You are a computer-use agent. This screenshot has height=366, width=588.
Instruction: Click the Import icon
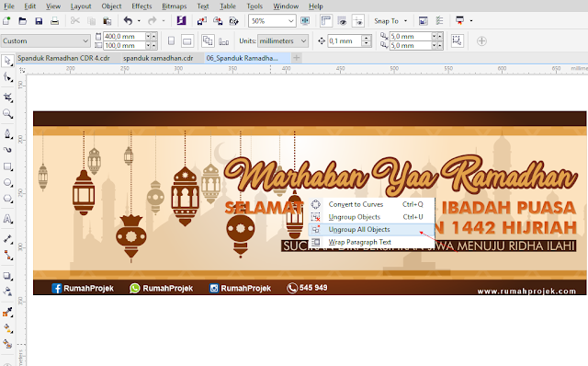click(202, 21)
